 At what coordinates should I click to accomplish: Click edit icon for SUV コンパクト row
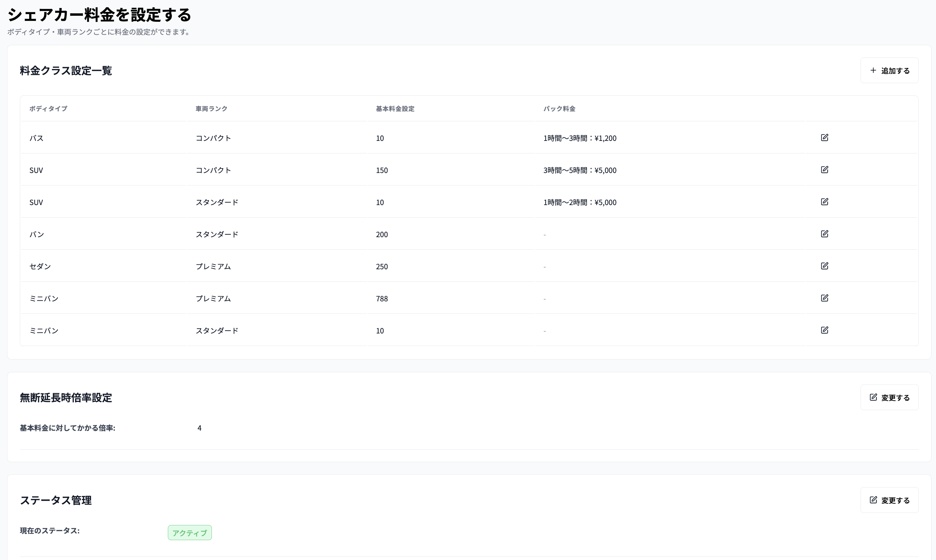[824, 169]
